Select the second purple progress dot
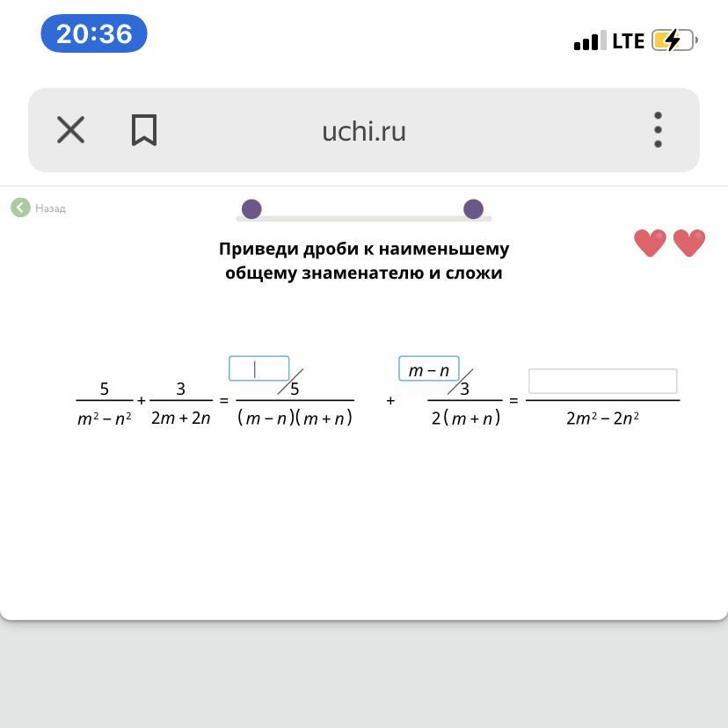This screenshot has width=728, height=728. (473, 209)
